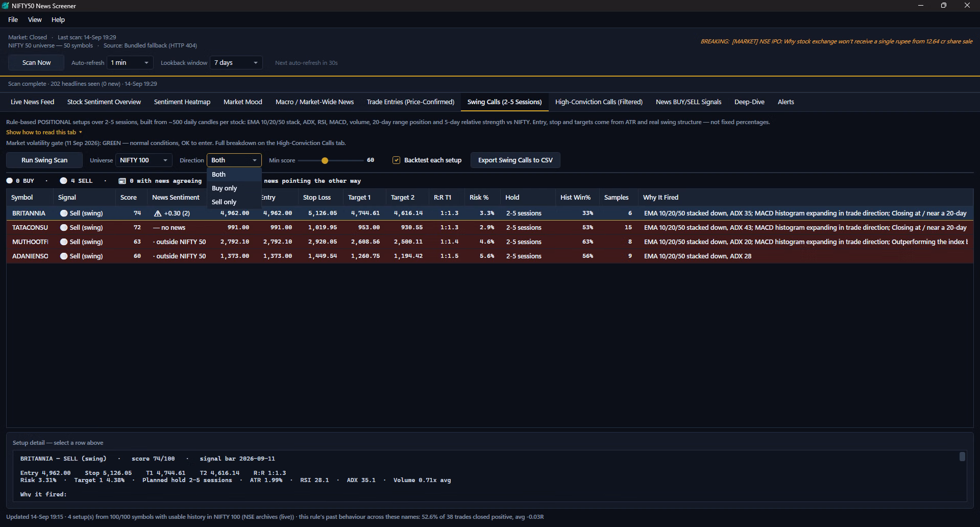This screenshot has height=527, width=980.
Task: Click the news icon beside 'with news agreeing'
Action: pos(122,181)
